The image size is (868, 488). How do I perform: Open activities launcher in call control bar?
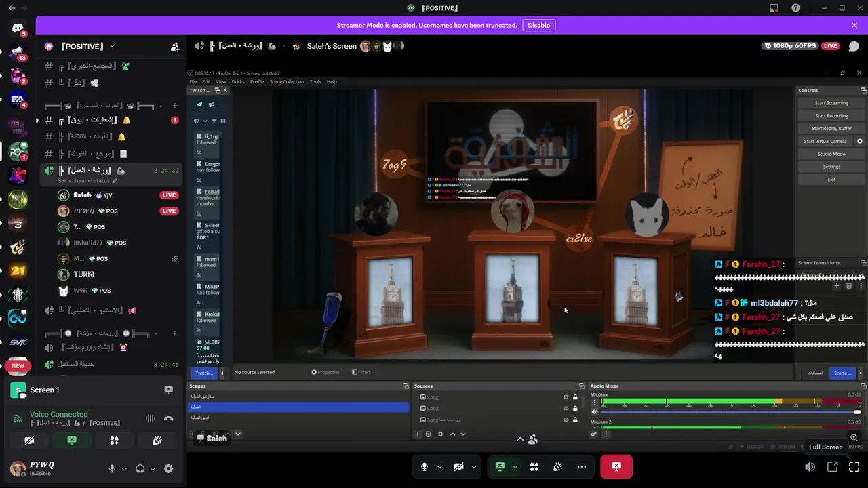(534, 466)
